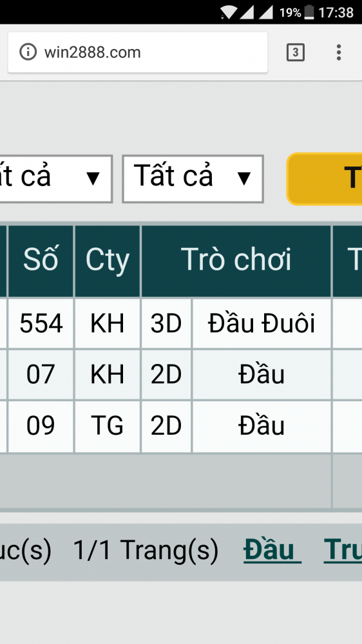The width and height of the screenshot is (362, 644).
Task: Click the Trước pagination link
Action: point(343,550)
